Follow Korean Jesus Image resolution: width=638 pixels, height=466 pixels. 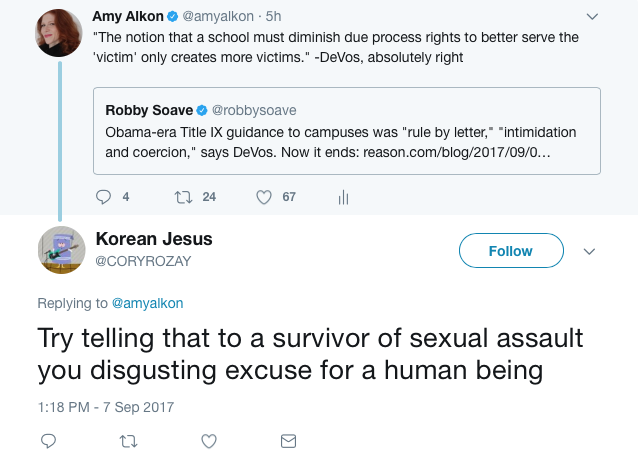510,251
